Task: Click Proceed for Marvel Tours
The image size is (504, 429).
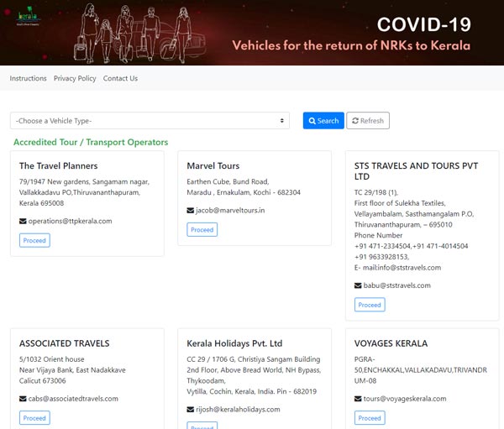Action: 202,230
